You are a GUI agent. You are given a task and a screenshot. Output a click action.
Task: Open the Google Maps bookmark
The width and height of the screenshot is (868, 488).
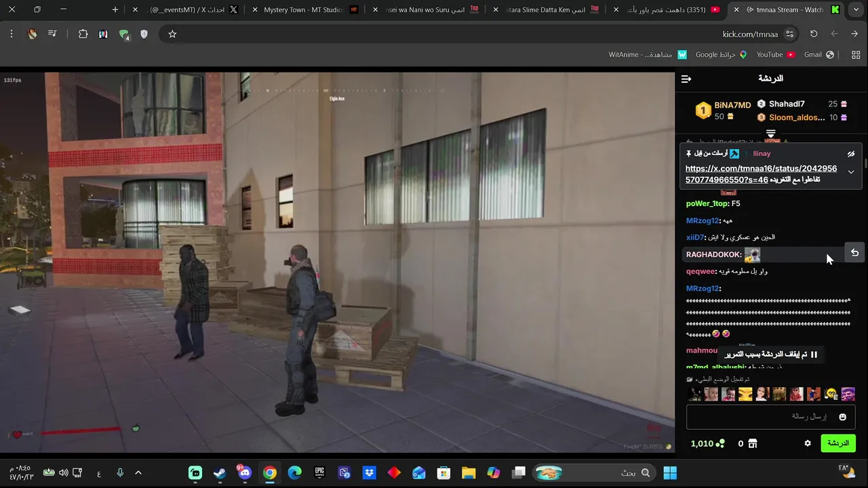coord(721,54)
